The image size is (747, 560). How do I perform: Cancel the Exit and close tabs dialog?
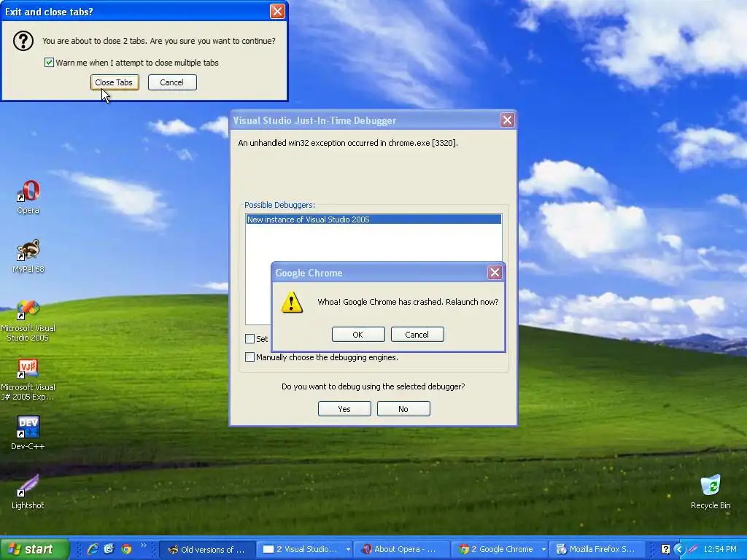tap(172, 82)
